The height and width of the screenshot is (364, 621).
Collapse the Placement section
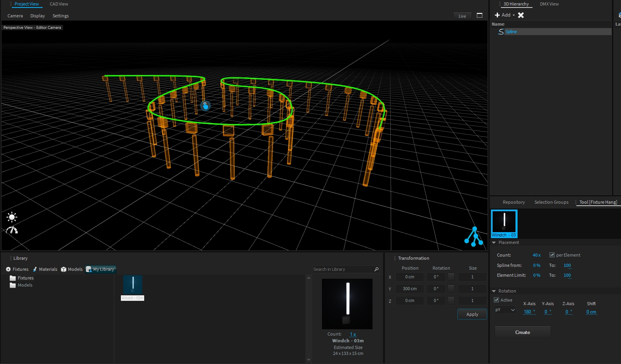tap(494, 242)
